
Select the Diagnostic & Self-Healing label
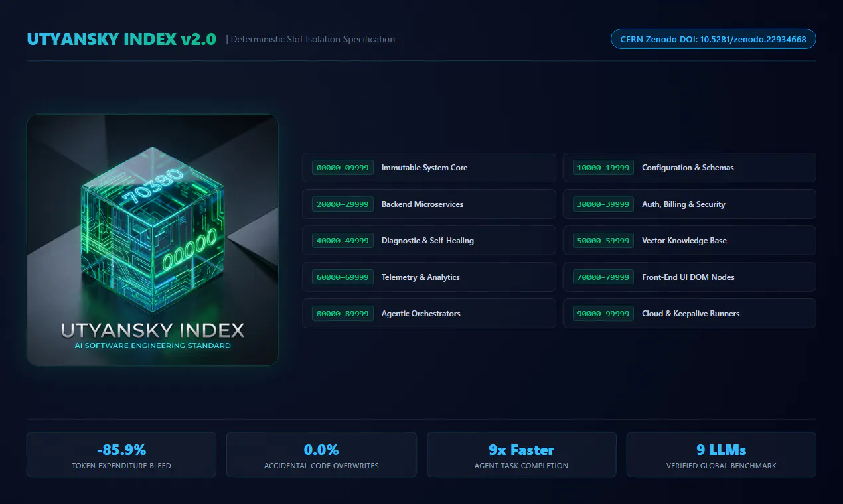pyautogui.click(x=427, y=241)
